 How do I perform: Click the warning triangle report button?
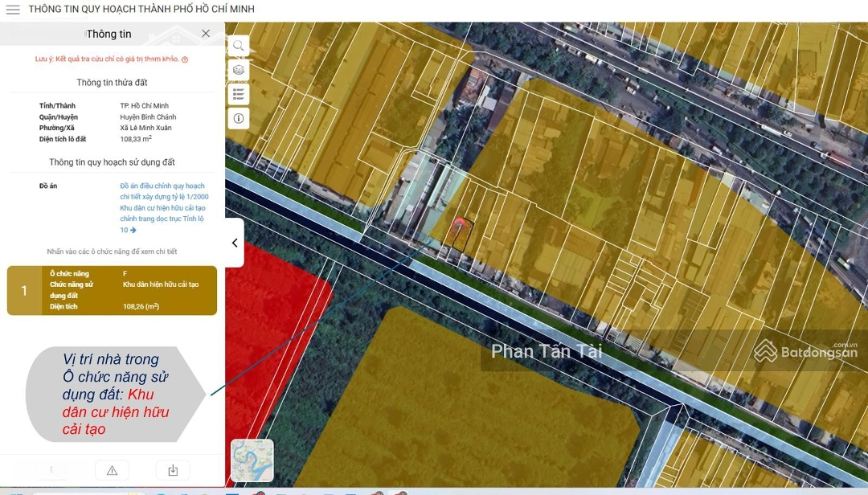(x=112, y=470)
